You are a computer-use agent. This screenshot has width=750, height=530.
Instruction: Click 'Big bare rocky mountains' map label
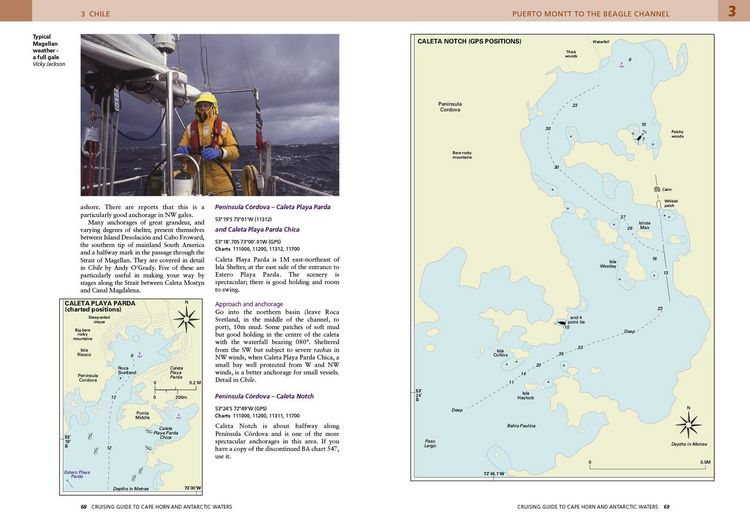pos(83,334)
